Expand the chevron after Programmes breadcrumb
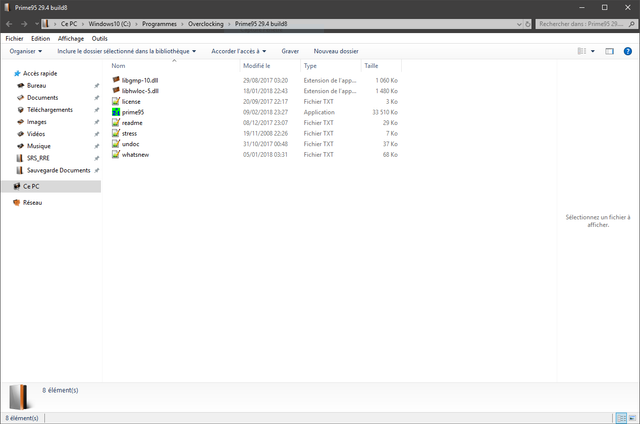This screenshot has width=640, height=424. pyautogui.click(x=182, y=24)
